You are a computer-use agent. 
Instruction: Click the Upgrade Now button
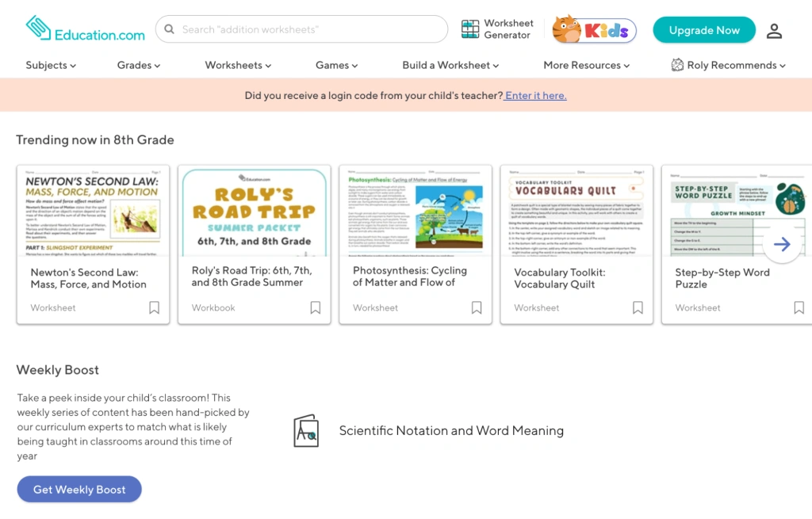pyautogui.click(x=703, y=29)
